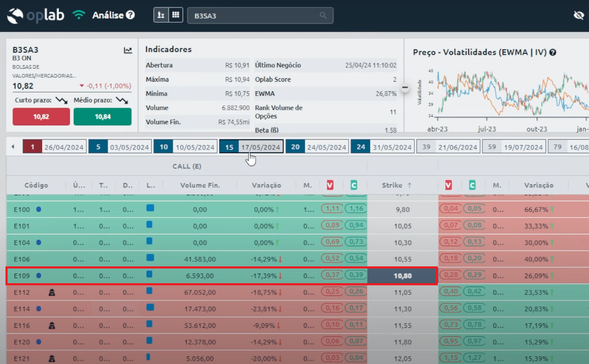Click the green wifi connection status icon
The height and width of the screenshot is (364, 589).
click(79, 15)
